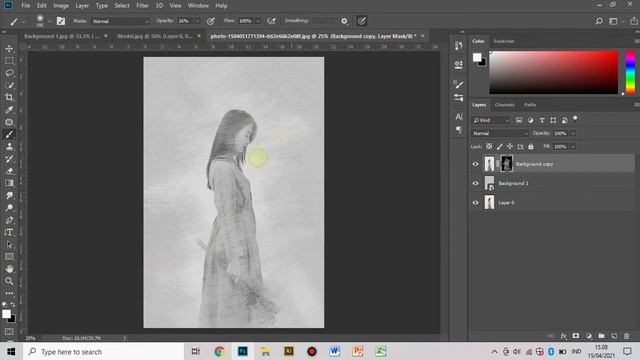Open brush Opacity slider dropdown

197,21
